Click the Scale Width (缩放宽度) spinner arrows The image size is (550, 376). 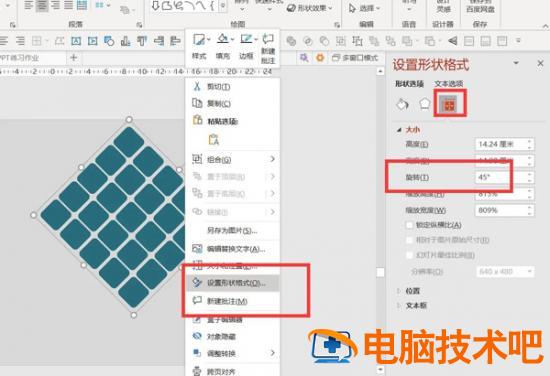pyautogui.click(x=530, y=210)
